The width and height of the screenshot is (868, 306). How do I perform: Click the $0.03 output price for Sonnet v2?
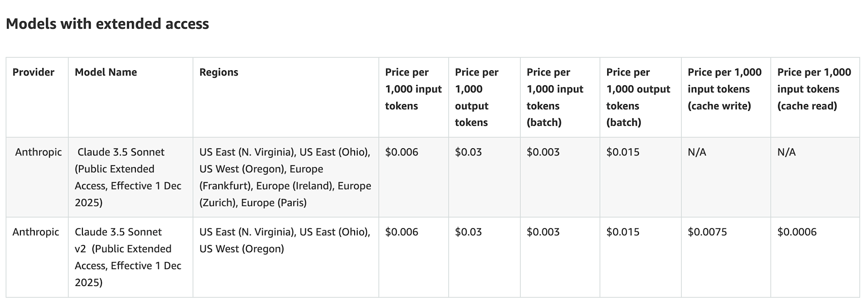click(468, 232)
